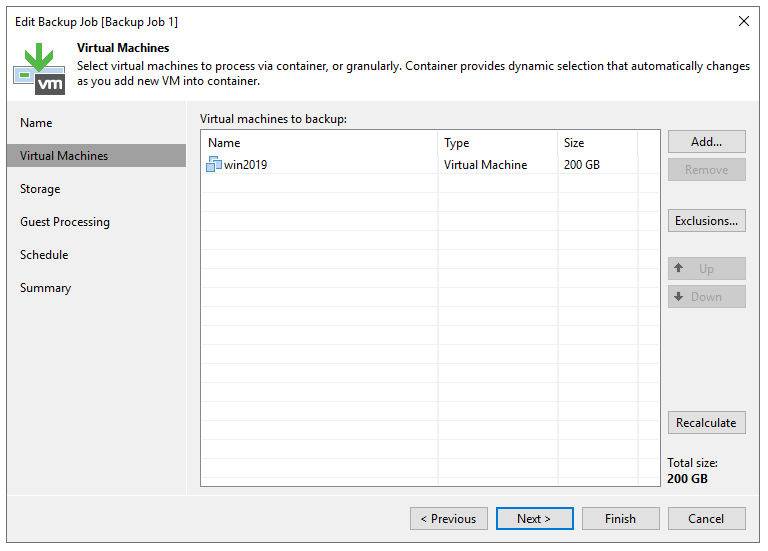Click the green arrow VM header icon
Viewport: 768px width, 551px height.
click(38, 68)
